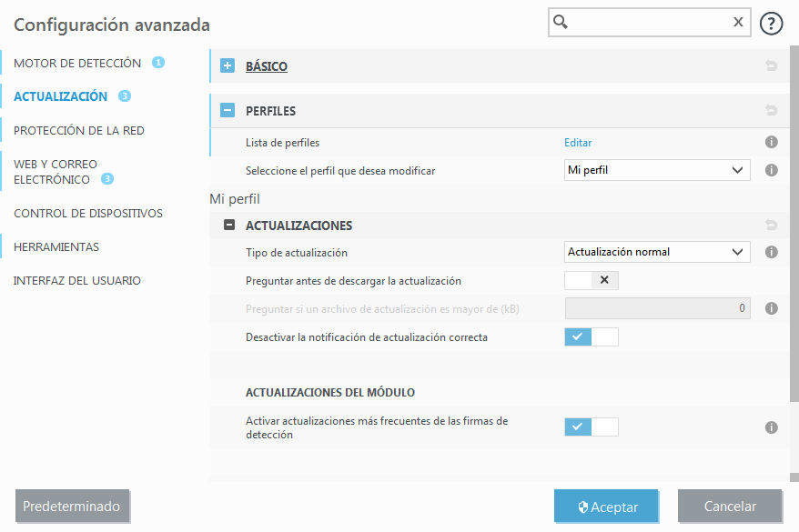
Task: Click the Editar link for profile list
Action: [578, 143]
